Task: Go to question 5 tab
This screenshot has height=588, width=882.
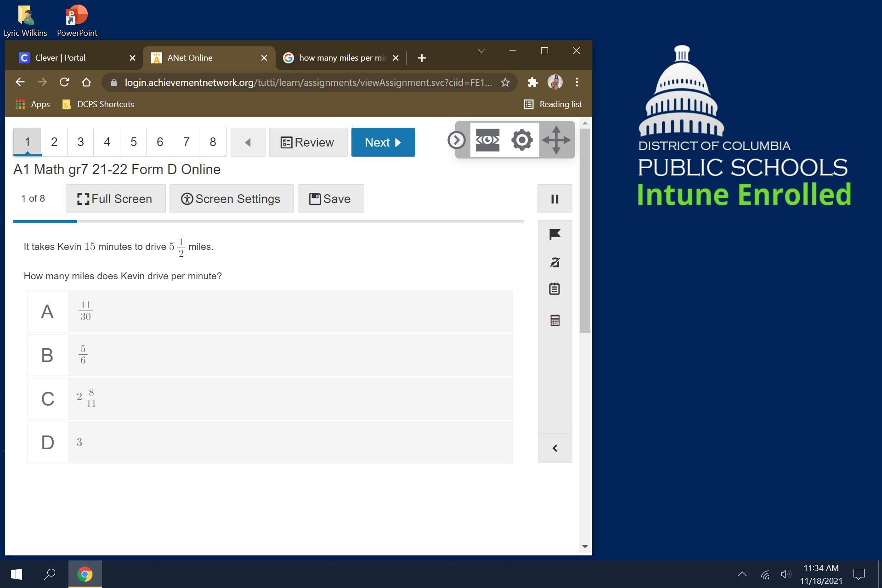Action: click(x=133, y=142)
